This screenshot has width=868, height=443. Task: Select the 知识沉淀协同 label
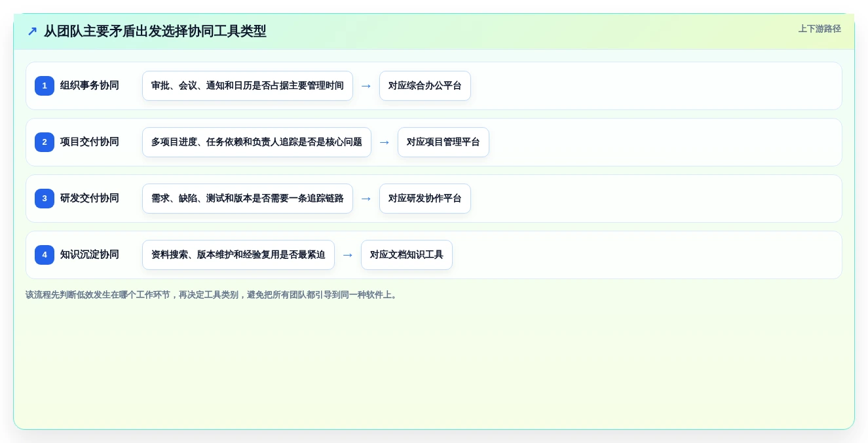[x=90, y=255]
